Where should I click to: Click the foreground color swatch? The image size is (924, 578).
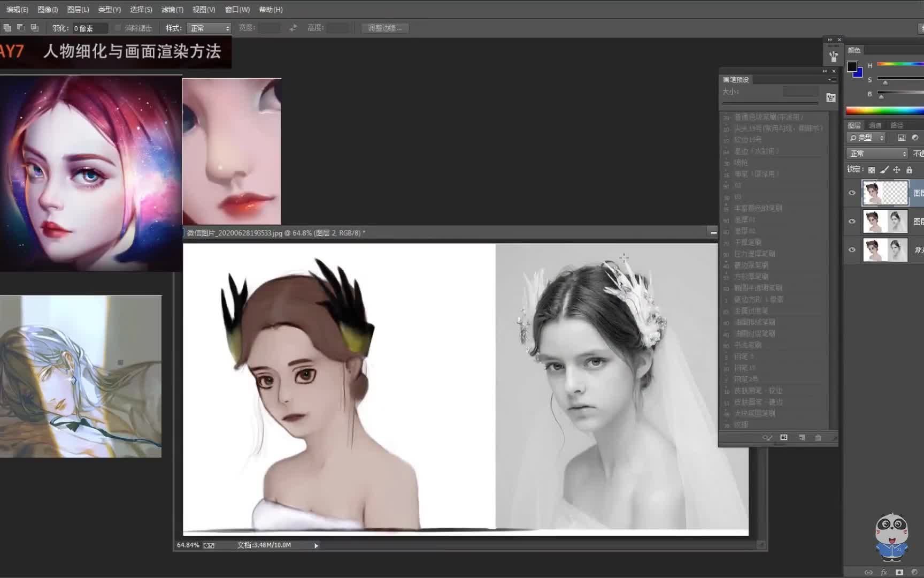coord(852,66)
